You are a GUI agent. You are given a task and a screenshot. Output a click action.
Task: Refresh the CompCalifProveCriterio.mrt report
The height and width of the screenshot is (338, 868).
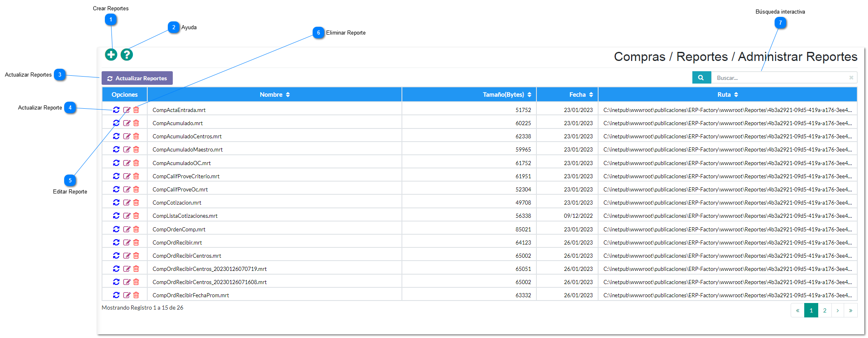(116, 176)
